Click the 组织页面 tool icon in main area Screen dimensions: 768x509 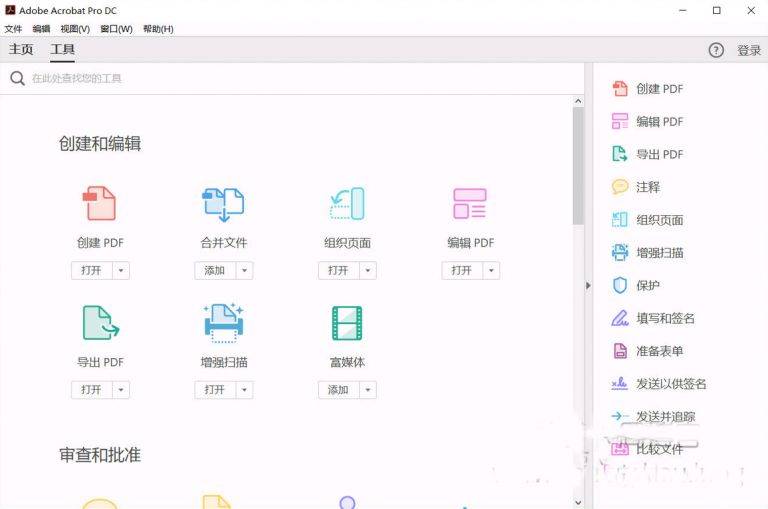pyautogui.click(x=347, y=203)
